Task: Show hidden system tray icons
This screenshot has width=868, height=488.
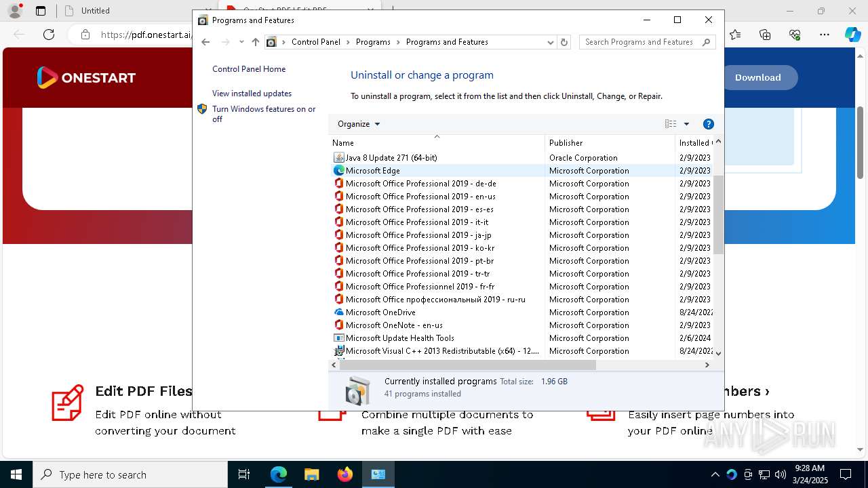Action: [715, 474]
